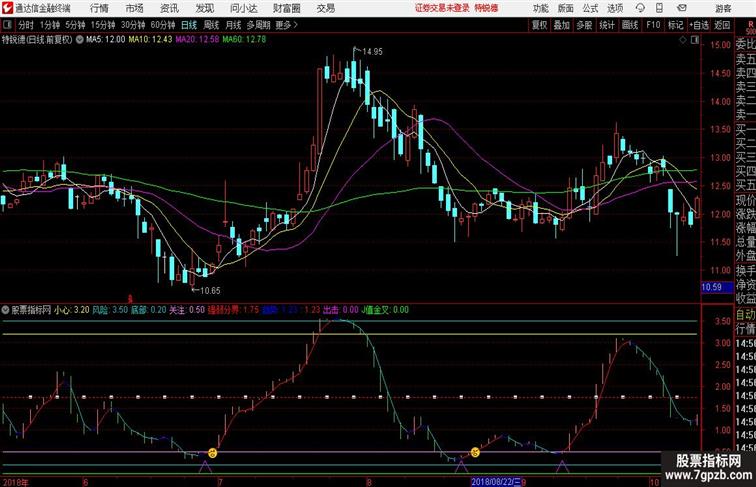Click the 叠加 overlay button
The width and height of the screenshot is (756, 487).
562,25
